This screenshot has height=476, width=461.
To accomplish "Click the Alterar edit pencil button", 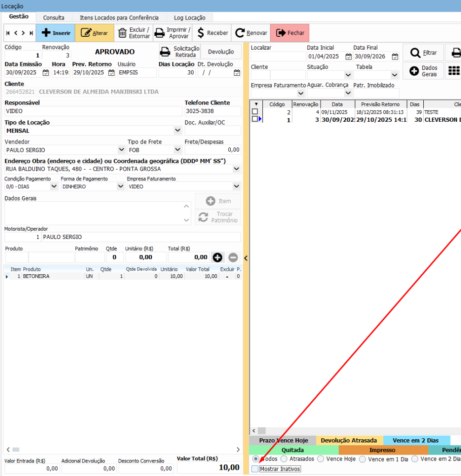I will point(94,33).
